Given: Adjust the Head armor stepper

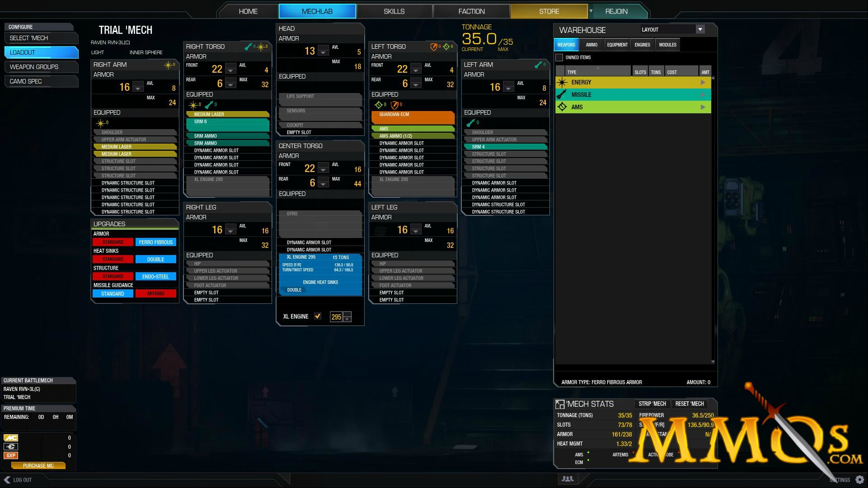Looking at the screenshot, I should point(323,51).
